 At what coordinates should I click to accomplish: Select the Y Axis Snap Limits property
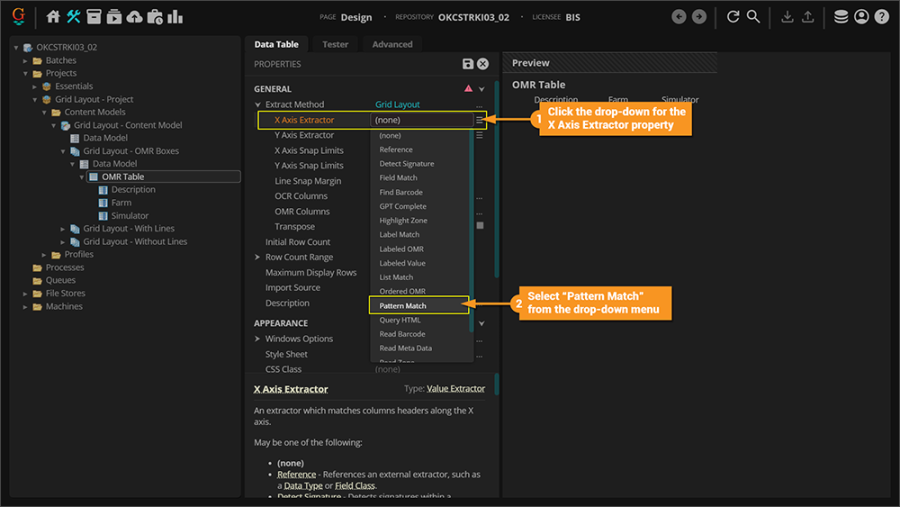(309, 165)
